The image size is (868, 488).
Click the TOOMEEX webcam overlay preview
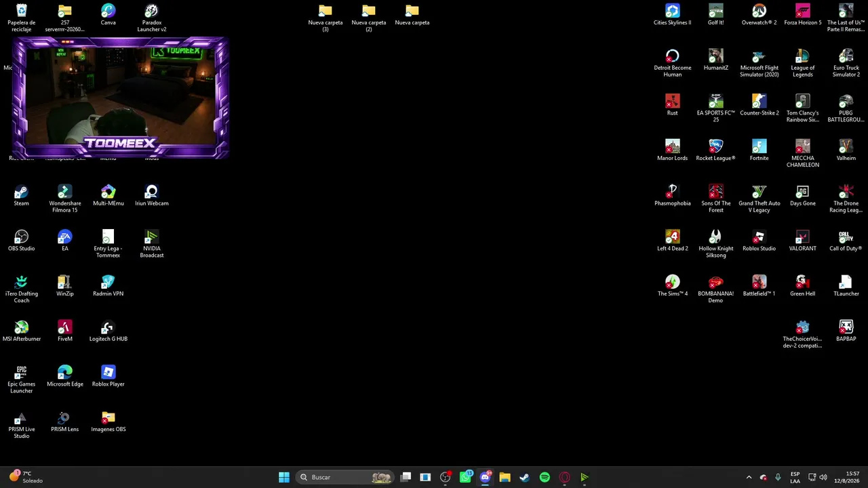click(x=121, y=98)
